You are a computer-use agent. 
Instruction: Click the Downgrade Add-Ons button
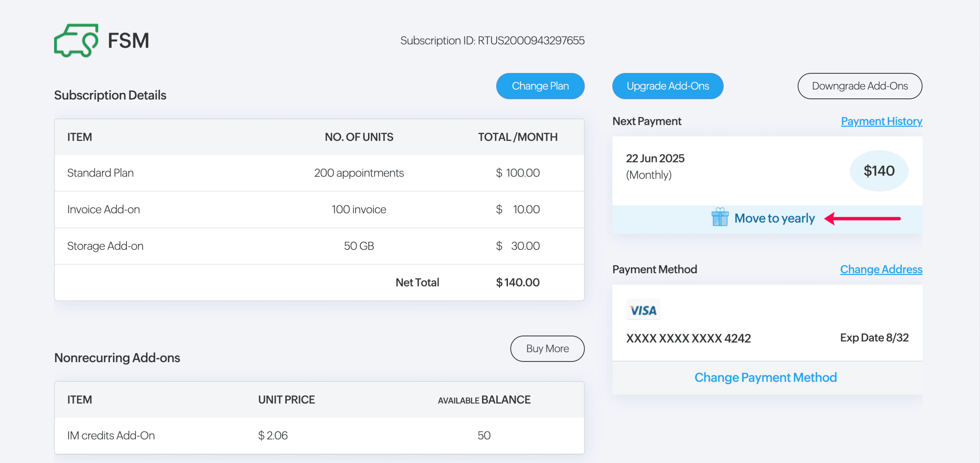click(x=859, y=86)
